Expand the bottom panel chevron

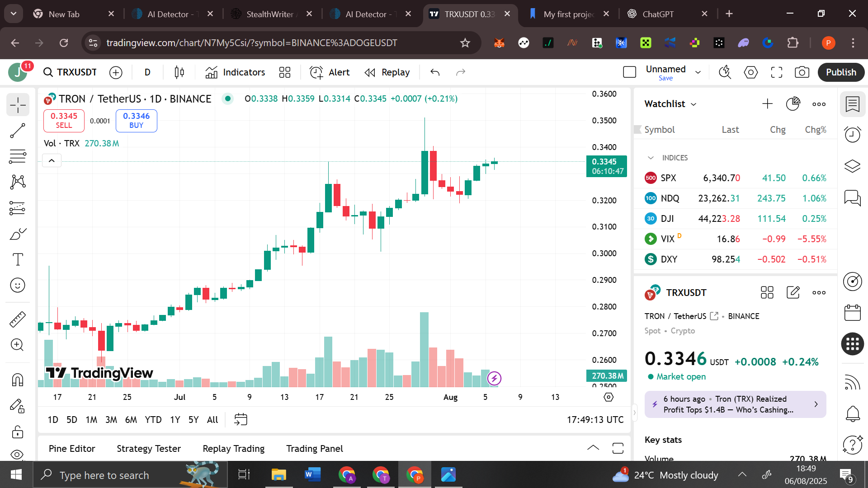pos(593,448)
